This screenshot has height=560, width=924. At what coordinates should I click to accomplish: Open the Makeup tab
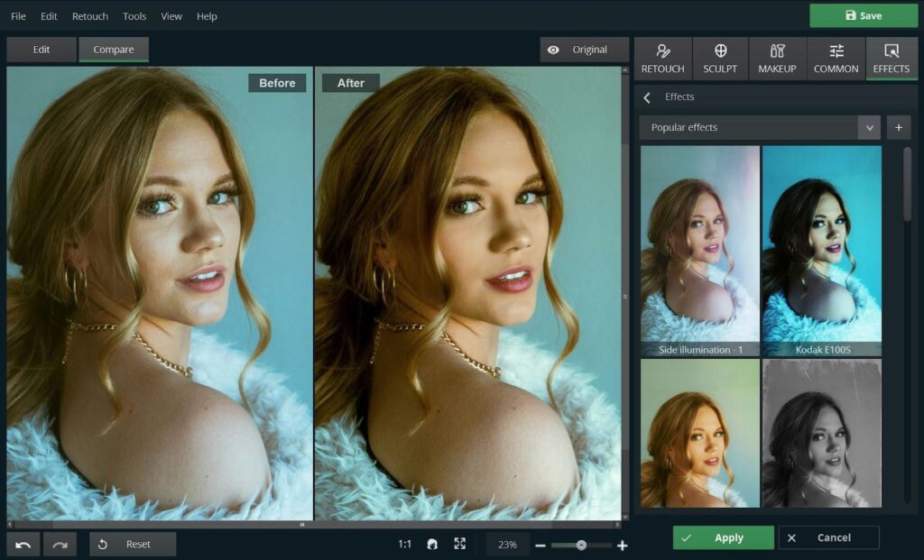click(x=777, y=59)
